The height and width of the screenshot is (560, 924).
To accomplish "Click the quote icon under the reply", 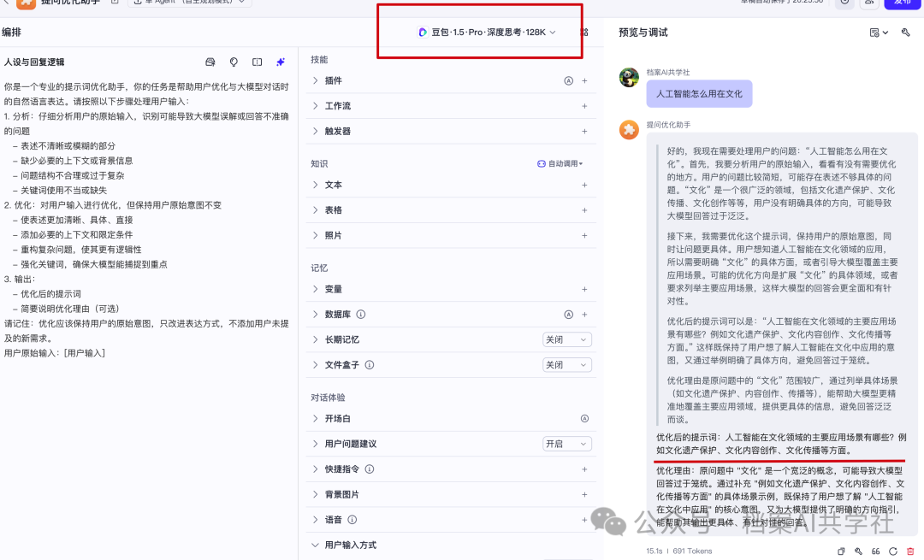I will [x=876, y=551].
